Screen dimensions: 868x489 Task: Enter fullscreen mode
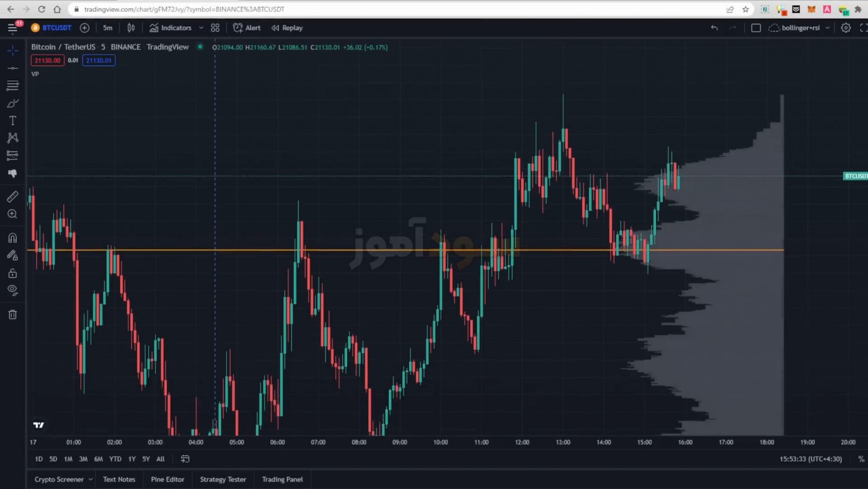coord(863,28)
